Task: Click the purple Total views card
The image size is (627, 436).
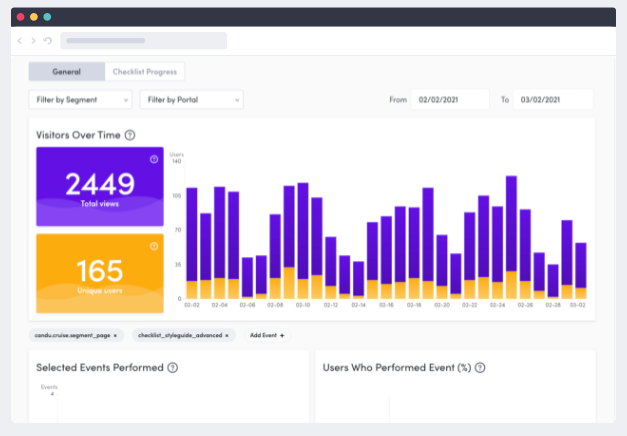Action: (99, 188)
